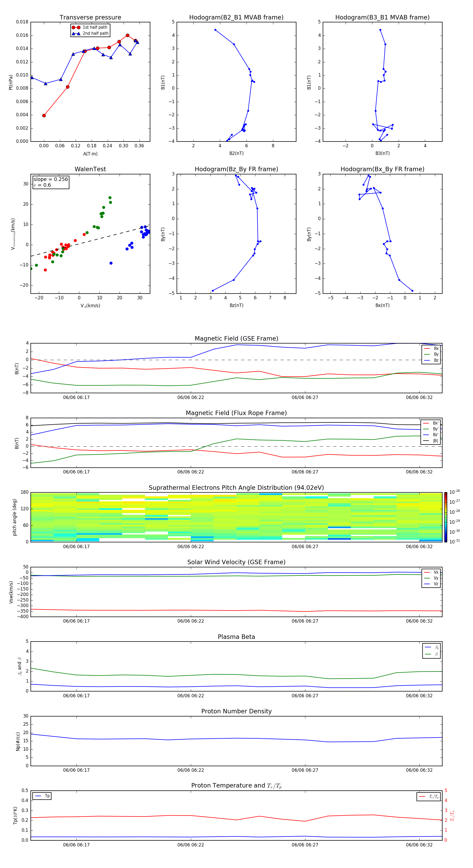This screenshot has height=868, width=473.
Task: Select "Bz" in the GSE magnetic field legend
Action: tap(431, 360)
